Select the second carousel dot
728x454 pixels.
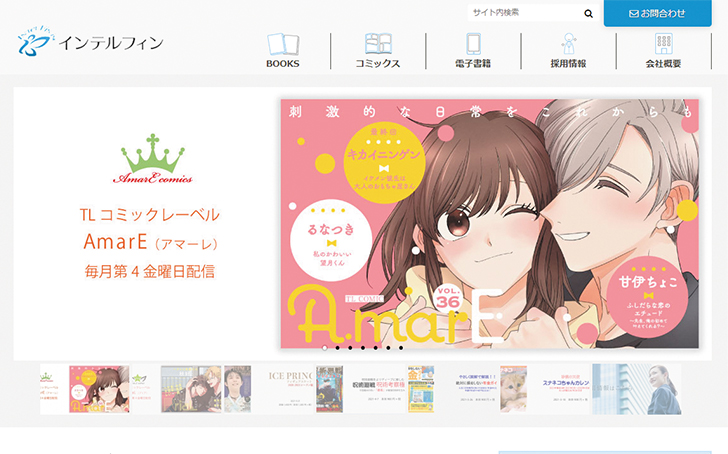point(336,348)
